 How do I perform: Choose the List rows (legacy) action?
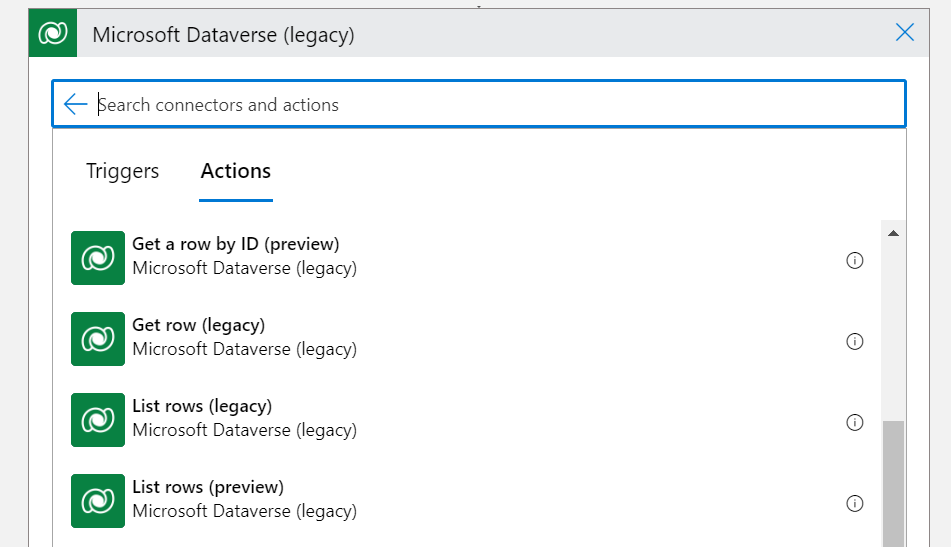[202, 406]
